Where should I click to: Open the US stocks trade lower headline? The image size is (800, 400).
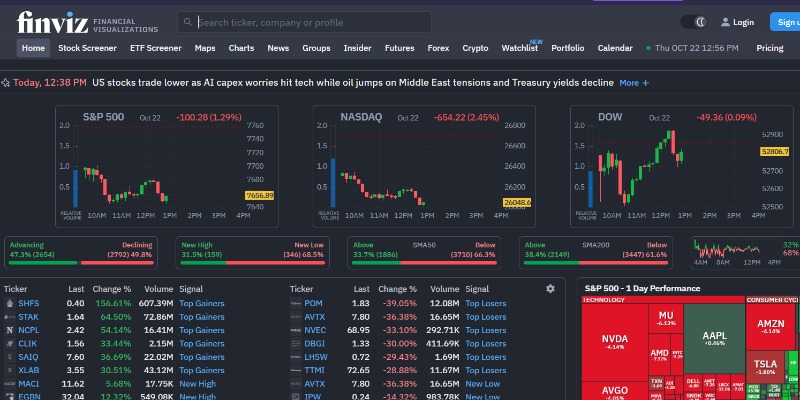353,83
